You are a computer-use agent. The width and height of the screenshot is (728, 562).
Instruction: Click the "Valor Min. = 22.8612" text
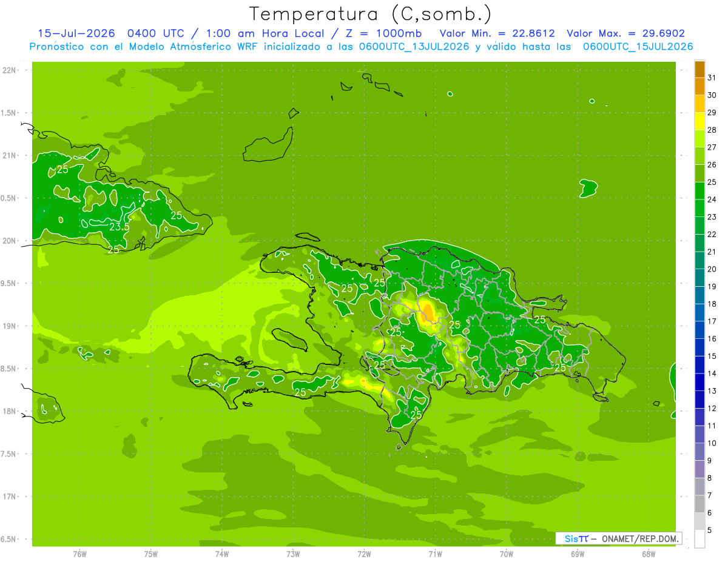click(497, 33)
